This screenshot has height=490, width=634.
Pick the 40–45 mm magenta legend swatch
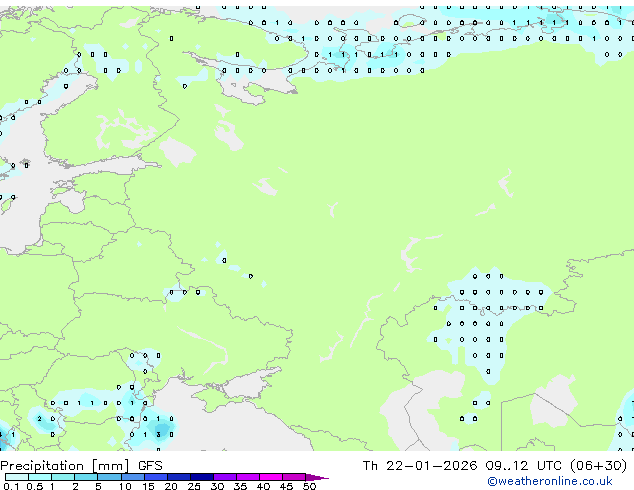click(271, 477)
